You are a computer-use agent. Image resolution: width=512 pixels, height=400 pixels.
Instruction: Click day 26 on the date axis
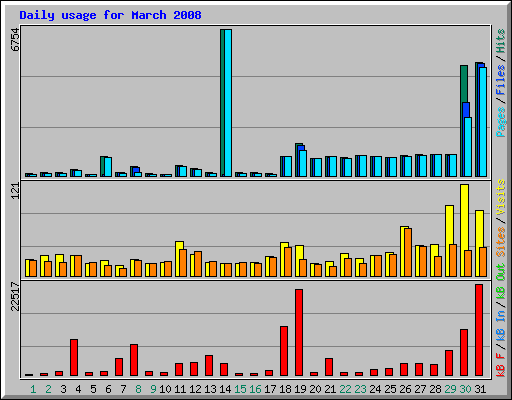tap(405, 389)
